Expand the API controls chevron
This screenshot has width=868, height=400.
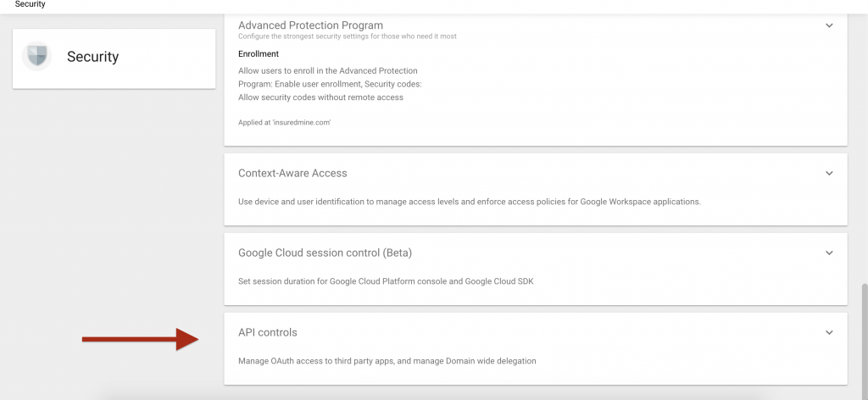coord(829,332)
